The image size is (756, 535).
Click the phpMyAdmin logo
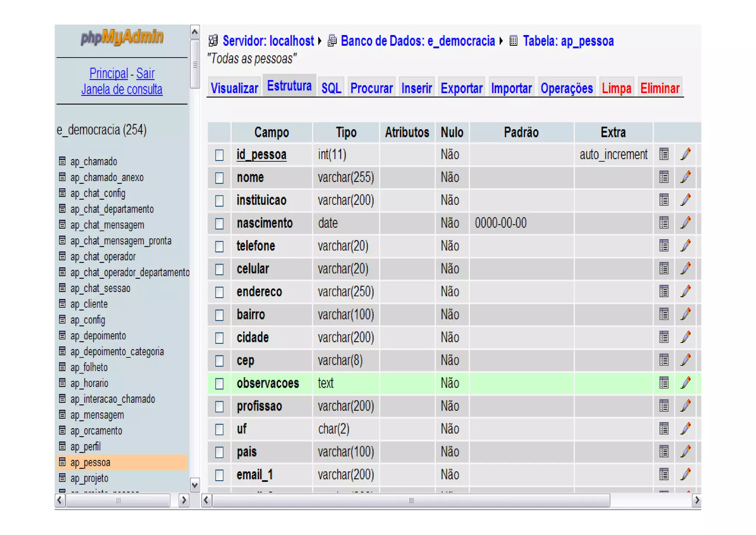tap(122, 37)
